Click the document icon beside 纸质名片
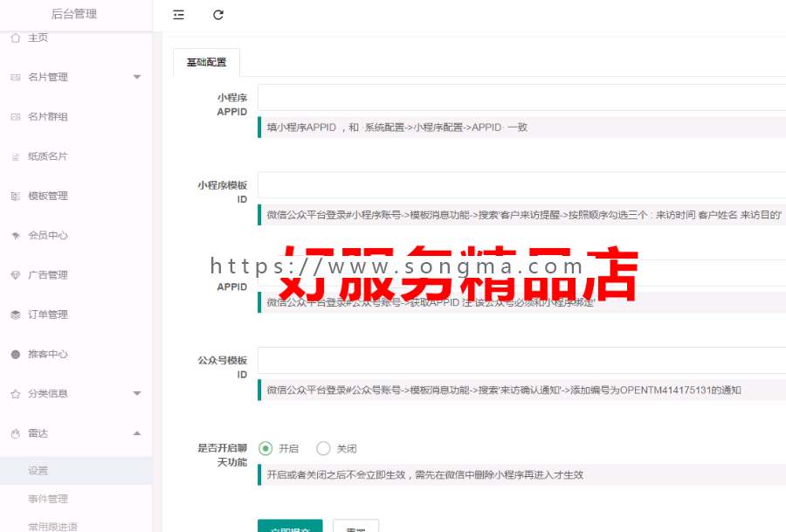The image size is (786, 532). pyautogui.click(x=16, y=156)
